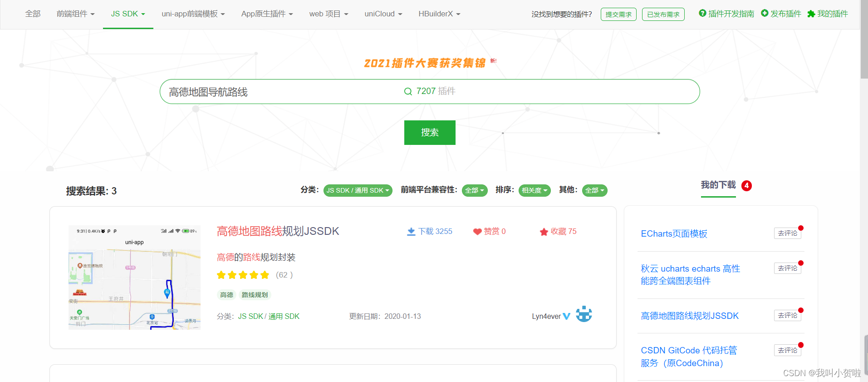The height and width of the screenshot is (382, 868).
Task: Open 前端平台兼容性 全部 filter
Action: [475, 190]
